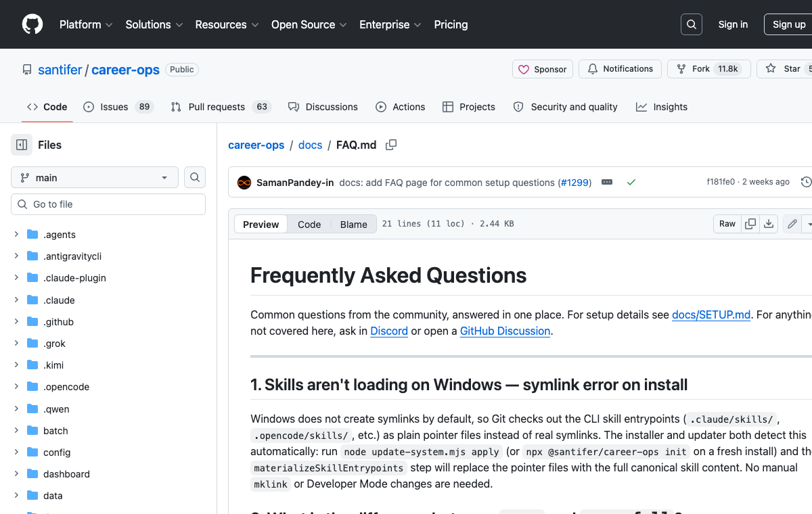Screen dimensions: 812x514
Task: Go to the Pricing page
Action: tap(451, 24)
